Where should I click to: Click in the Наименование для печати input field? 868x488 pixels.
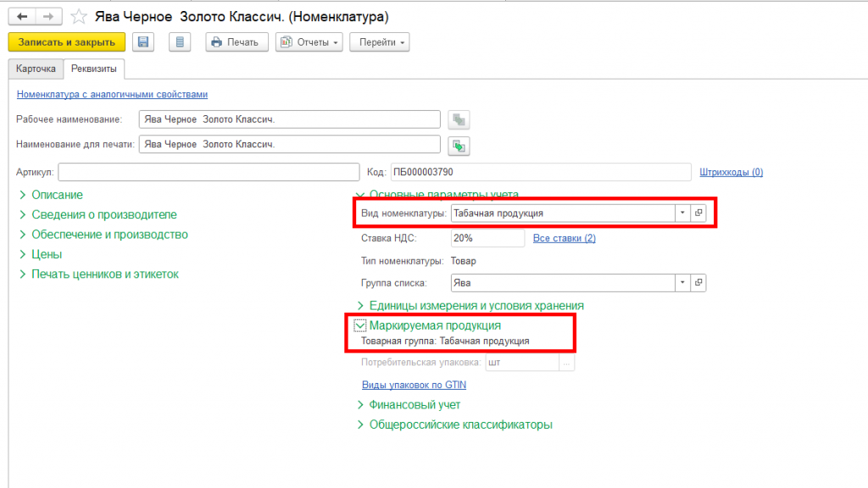click(290, 144)
